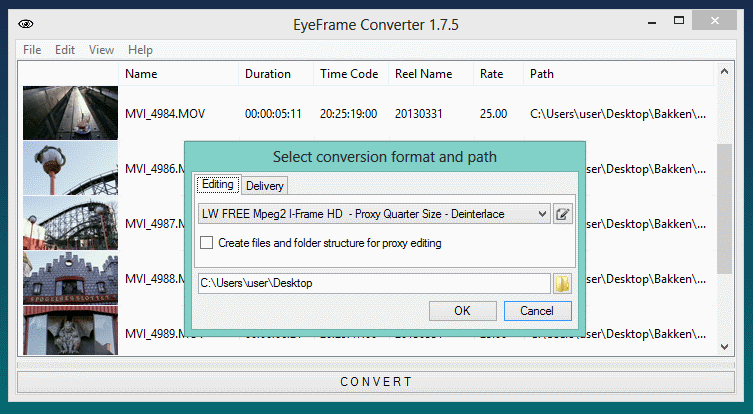
Task: Select the Editing tab
Action: click(x=217, y=184)
